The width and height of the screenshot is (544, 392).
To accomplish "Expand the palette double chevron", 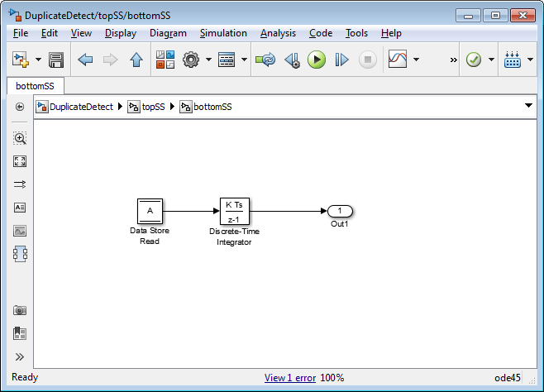I will [x=20, y=356].
